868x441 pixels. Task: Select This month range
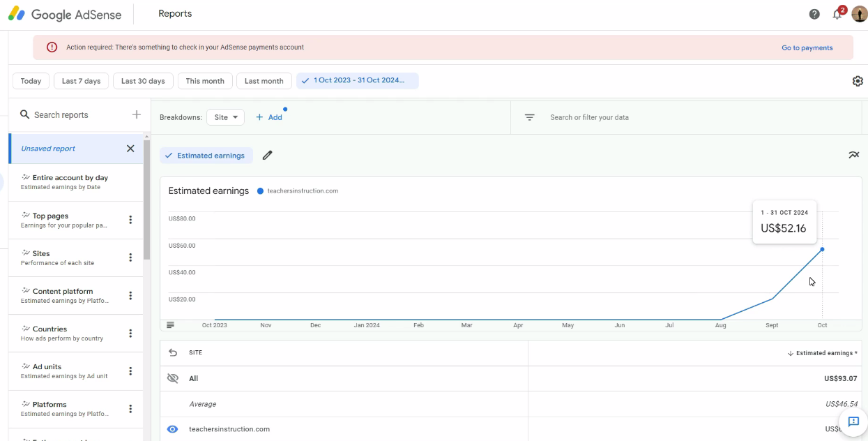(x=205, y=81)
